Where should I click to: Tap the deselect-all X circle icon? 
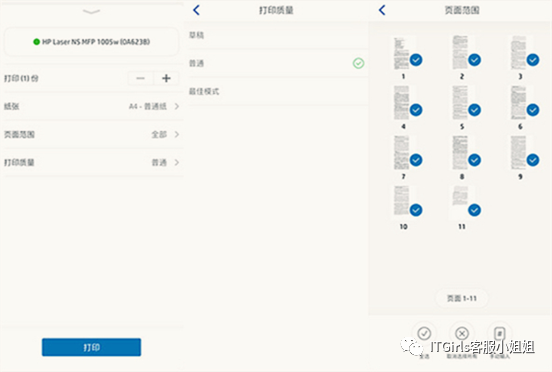(462, 333)
